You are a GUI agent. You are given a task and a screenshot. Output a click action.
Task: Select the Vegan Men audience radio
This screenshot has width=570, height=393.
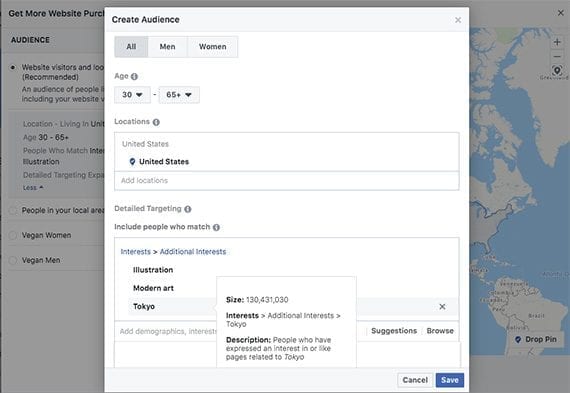(13, 260)
